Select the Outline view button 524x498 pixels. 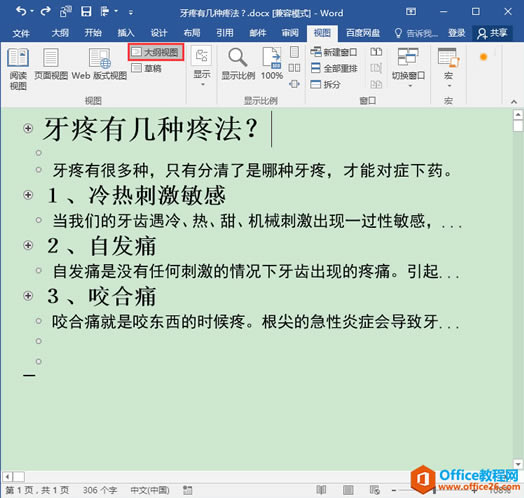[156, 52]
